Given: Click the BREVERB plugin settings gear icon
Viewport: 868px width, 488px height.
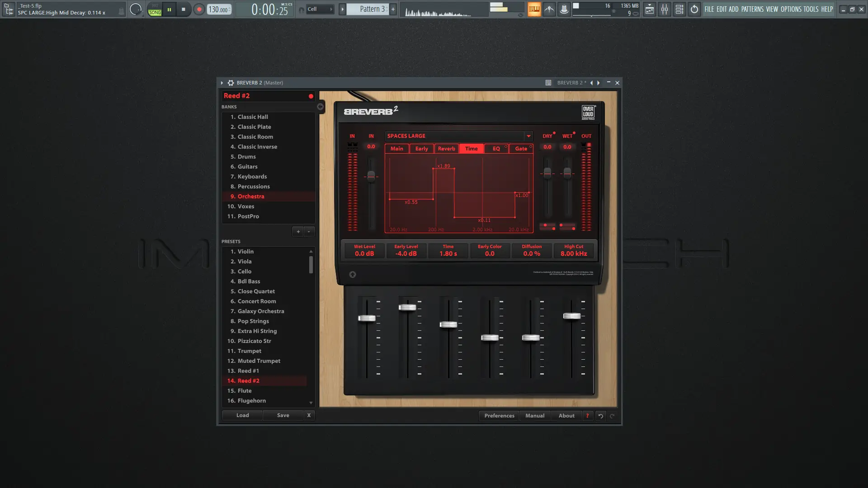Looking at the screenshot, I should coord(231,83).
